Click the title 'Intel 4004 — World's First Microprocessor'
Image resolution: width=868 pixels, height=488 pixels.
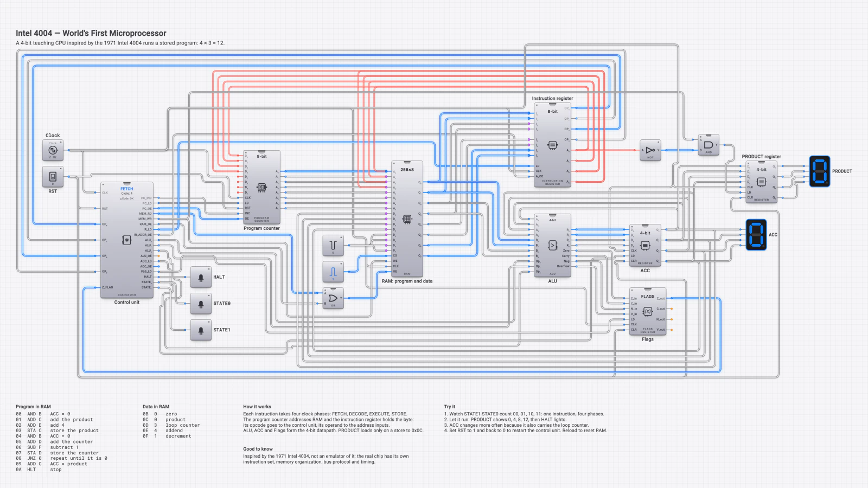[x=91, y=33]
